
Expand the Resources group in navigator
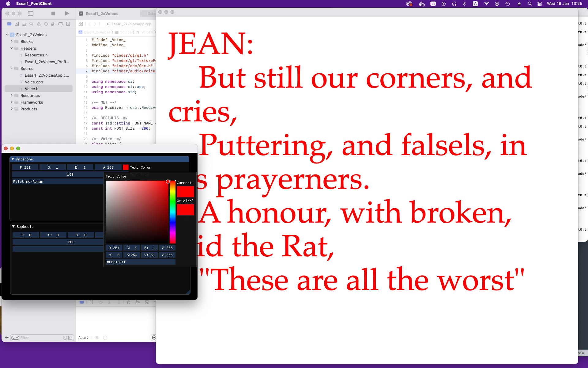pyautogui.click(x=12, y=95)
